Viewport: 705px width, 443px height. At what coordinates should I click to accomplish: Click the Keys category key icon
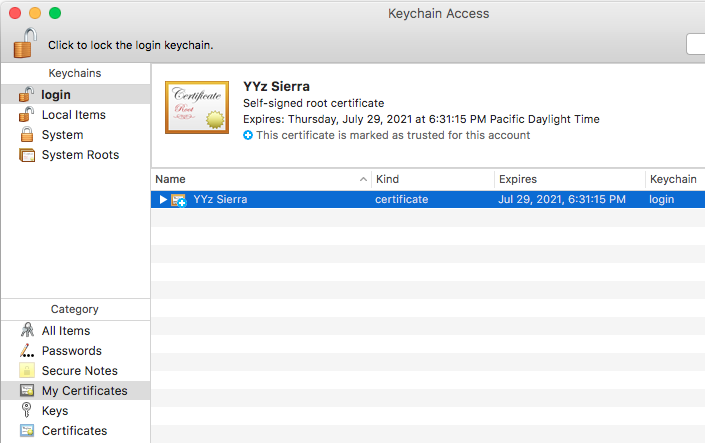27,410
